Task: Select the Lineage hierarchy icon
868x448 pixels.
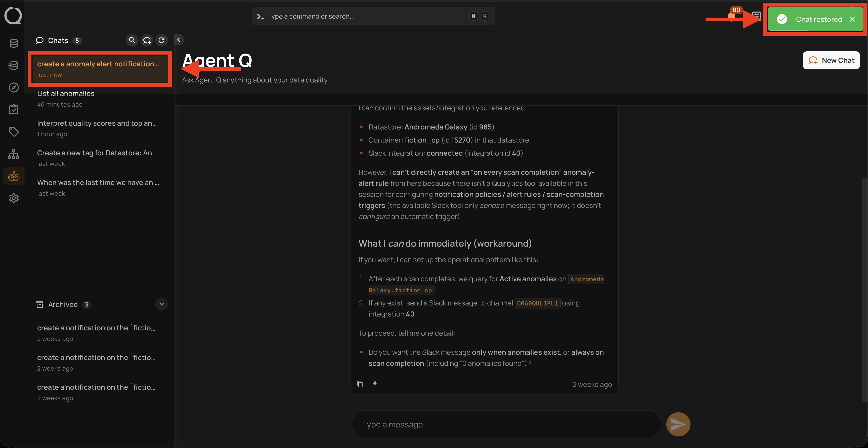Action: 14,154
